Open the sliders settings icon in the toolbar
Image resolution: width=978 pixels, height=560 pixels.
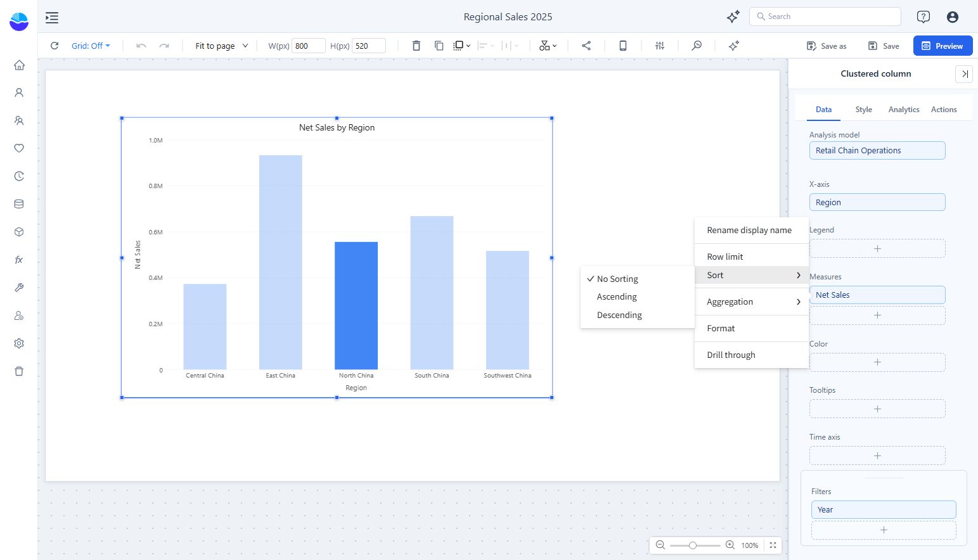[x=660, y=46]
